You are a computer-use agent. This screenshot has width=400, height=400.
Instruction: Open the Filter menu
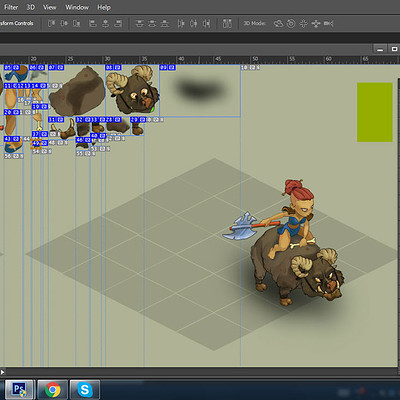click(x=11, y=7)
